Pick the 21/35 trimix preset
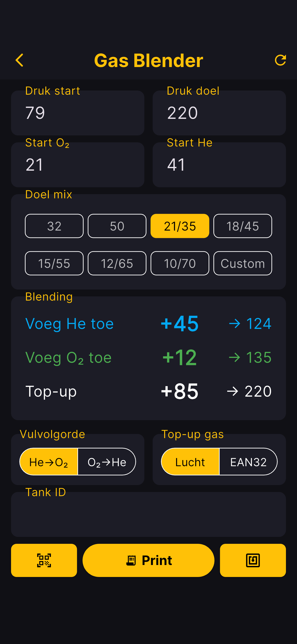Viewport: 297px width, 644px height. (180, 226)
